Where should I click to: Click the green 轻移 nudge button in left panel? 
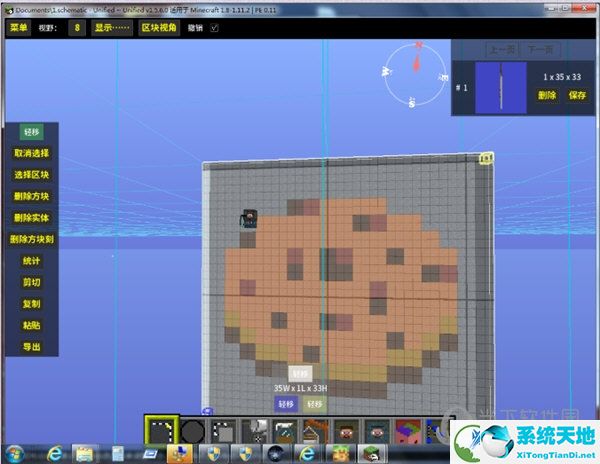(x=32, y=132)
